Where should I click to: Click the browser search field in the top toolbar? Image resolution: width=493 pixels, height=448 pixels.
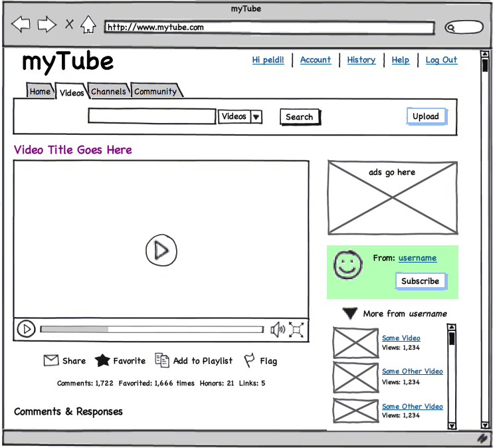[464, 28]
